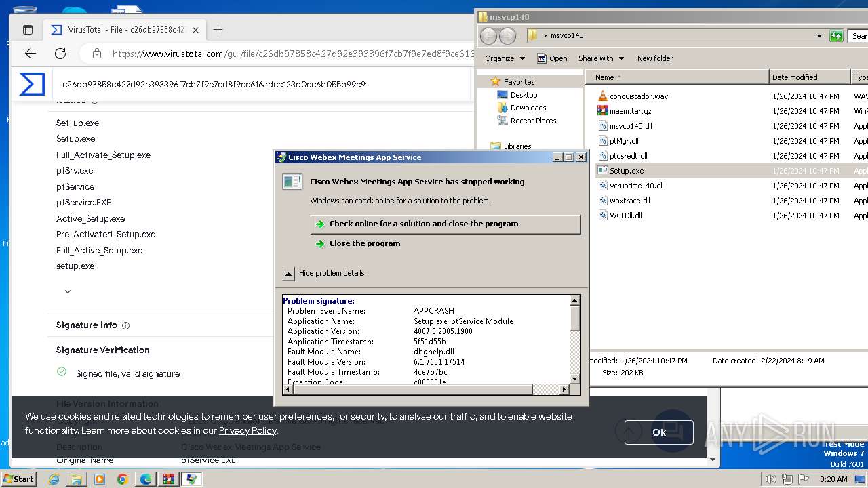Image resolution: width=868 pixels, height=488 pixels.
Task: Click the volume speaker tray icon
Action: point(770,479)
